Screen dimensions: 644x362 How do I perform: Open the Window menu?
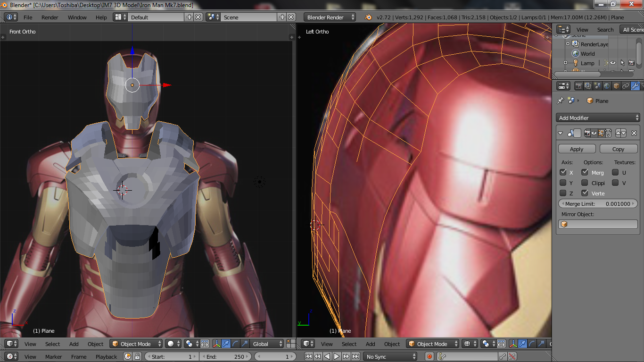(x=77, y=17)
